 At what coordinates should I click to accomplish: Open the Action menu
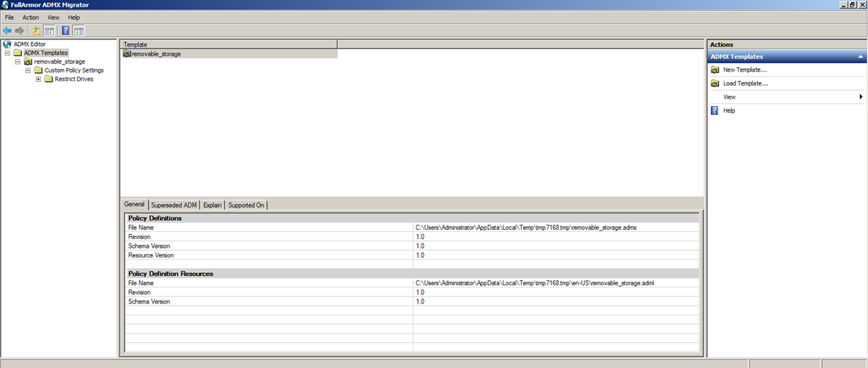(x=31, y=18)
